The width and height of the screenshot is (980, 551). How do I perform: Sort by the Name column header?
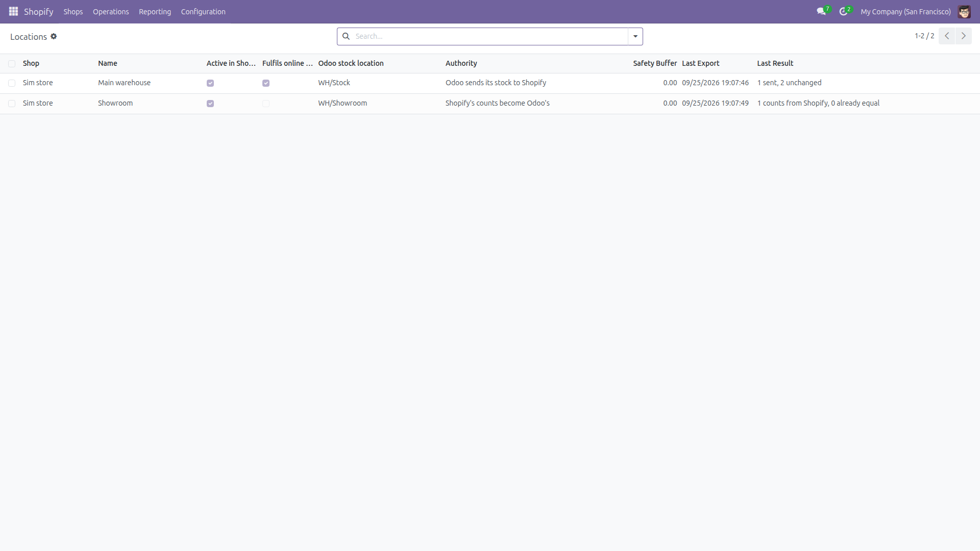[108, 63]
